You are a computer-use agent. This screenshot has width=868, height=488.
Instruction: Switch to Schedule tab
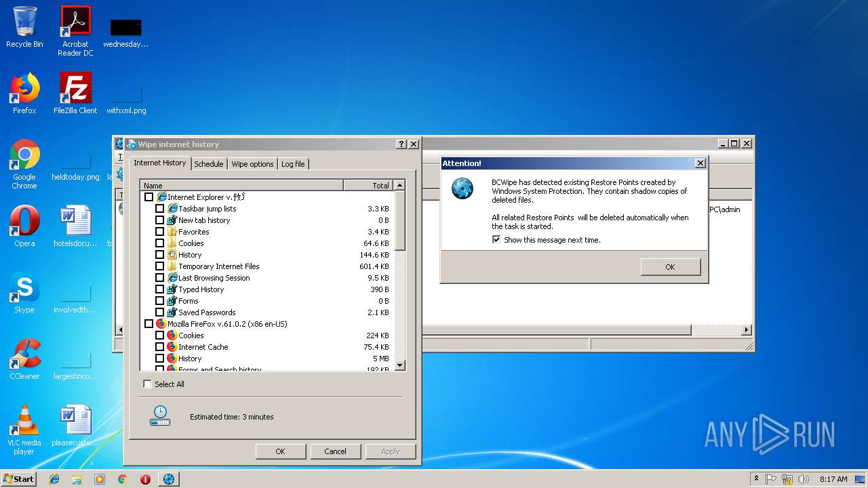click(x=209, y=164)
